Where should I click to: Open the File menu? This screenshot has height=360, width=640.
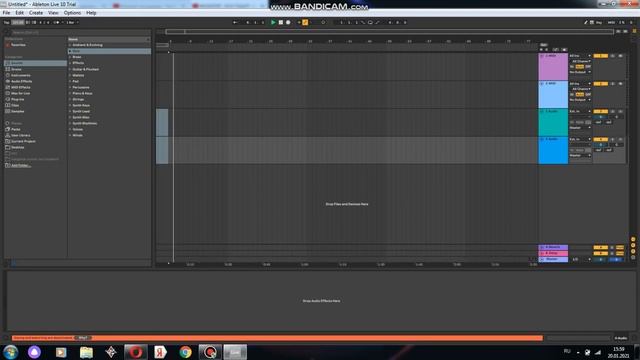point(6,13)
